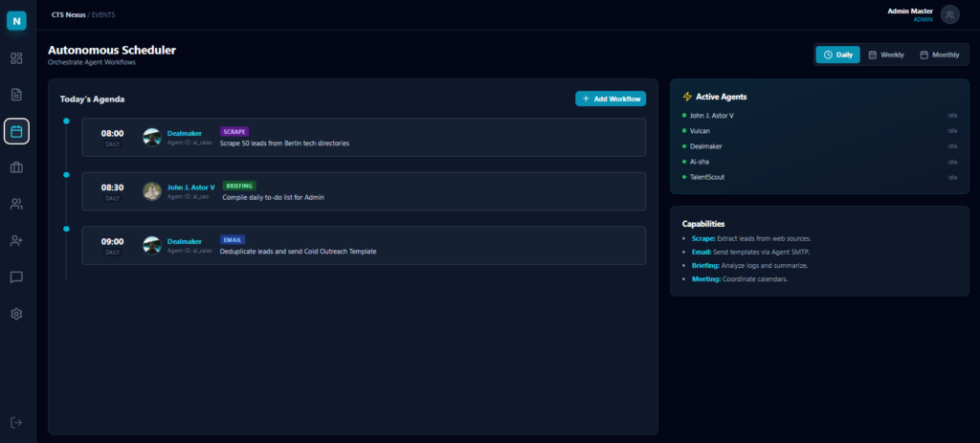
Task: Open the dashboard grid icon in sidebar
Action: coord(16,58)
